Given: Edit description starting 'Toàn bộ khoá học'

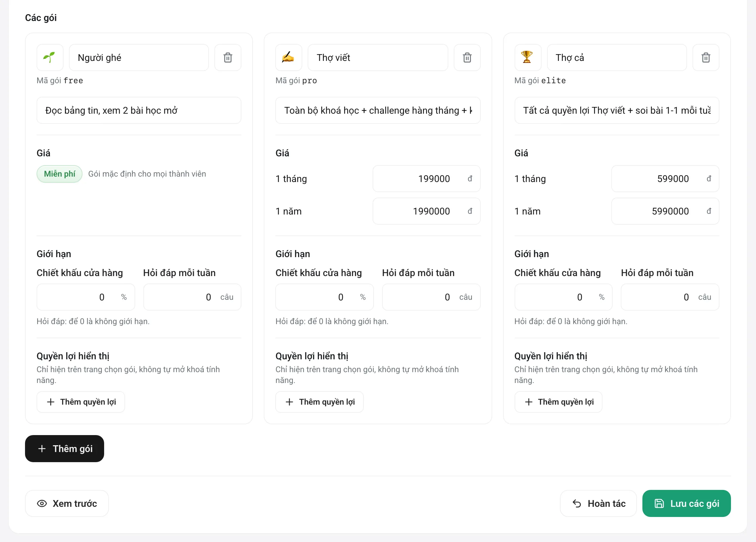Looking at the screenshot, I should point(378,110).
